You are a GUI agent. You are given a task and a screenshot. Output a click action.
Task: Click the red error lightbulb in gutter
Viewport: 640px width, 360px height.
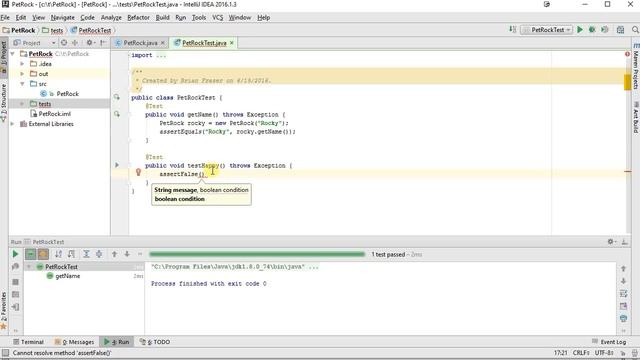pyautogui.click(x=138, y=172)
